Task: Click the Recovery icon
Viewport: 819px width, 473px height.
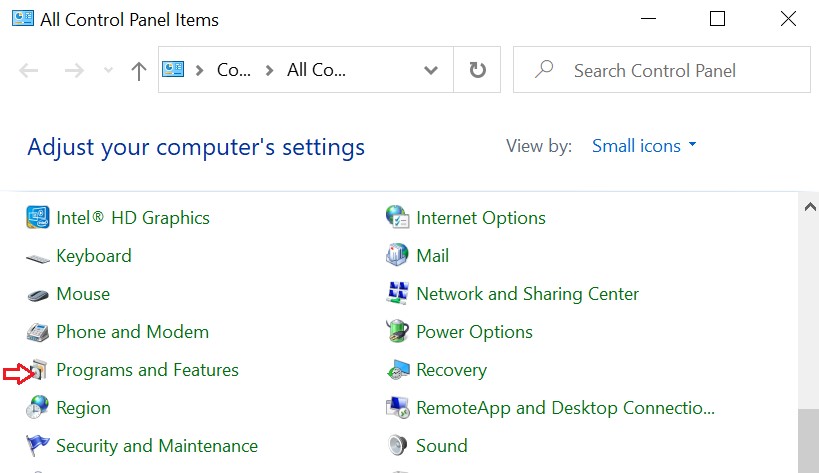Action: click(x=398, y=370)
